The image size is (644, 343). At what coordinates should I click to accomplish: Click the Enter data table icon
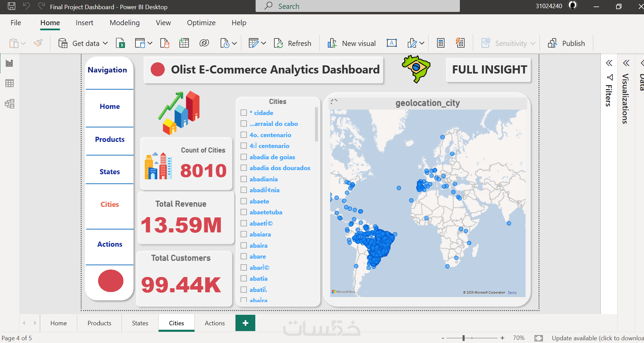(184, 43)
